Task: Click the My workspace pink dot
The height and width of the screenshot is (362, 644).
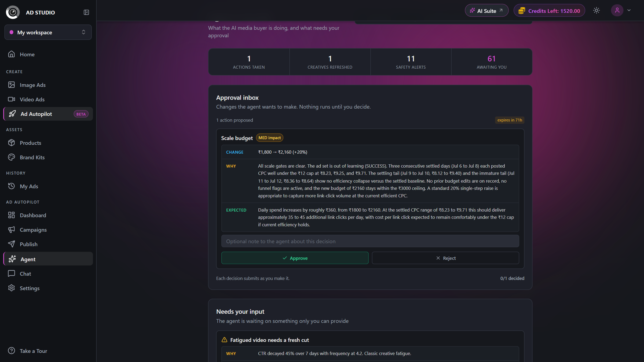Action: [x=12, y=32]
